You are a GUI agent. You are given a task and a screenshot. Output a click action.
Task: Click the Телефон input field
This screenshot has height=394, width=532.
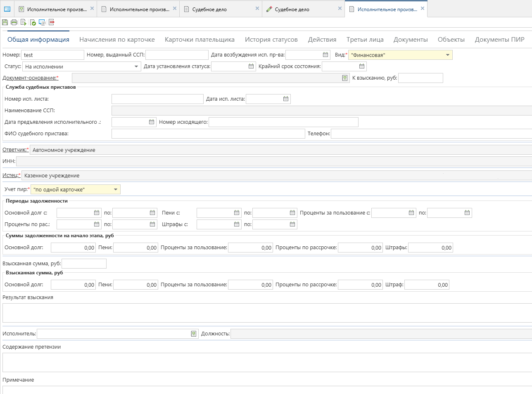(x=431, y=134)
